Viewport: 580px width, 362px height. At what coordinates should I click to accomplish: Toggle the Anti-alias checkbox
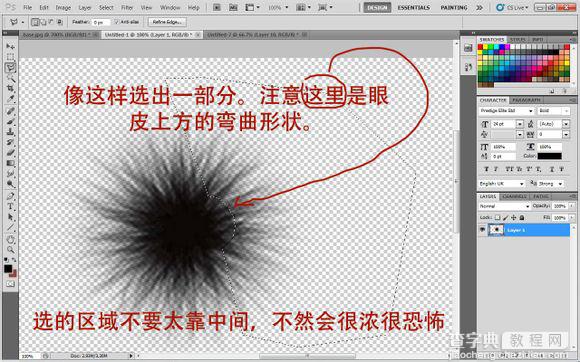pyautogui.click(x=117, y=22)
